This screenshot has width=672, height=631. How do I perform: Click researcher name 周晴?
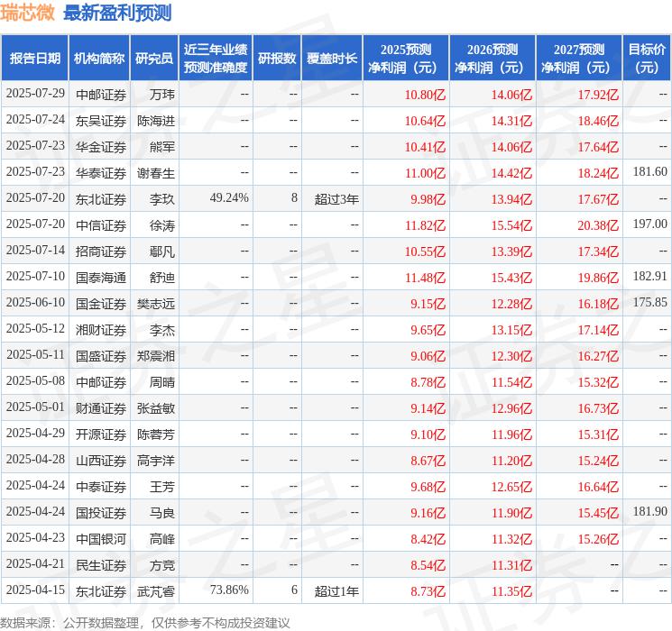[162, 382]
